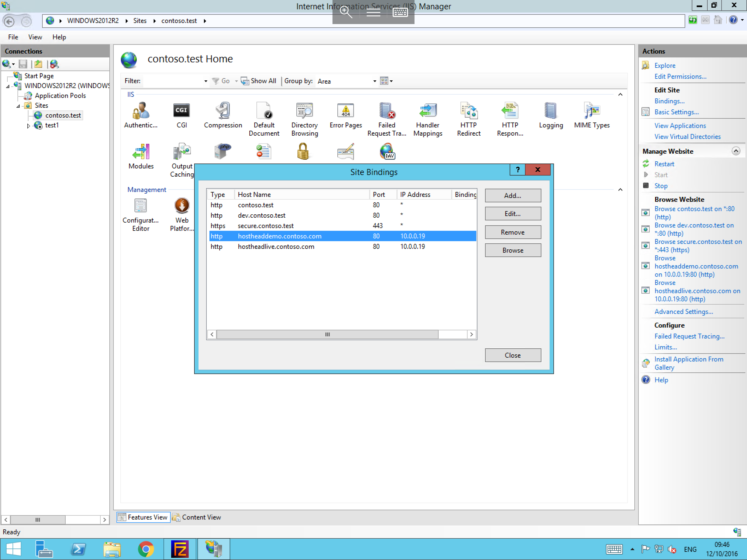747x560 pixels.
Task: Open the SSL Settings padlock icon
Action: (303, 151)
